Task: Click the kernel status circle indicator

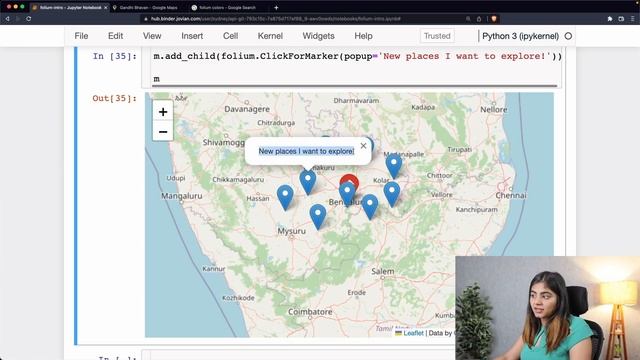Action: (568, 36)
